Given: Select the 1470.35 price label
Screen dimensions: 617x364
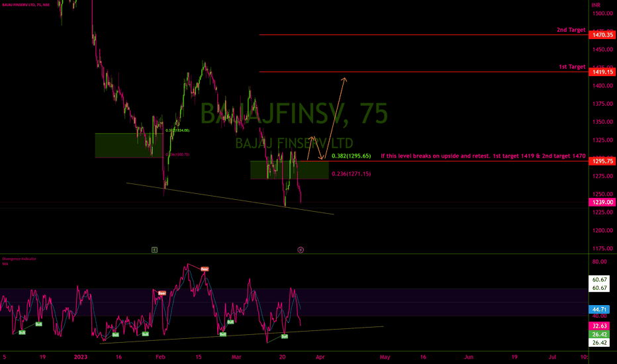Looking at the screenshot, I should click(x=602, y=35).
